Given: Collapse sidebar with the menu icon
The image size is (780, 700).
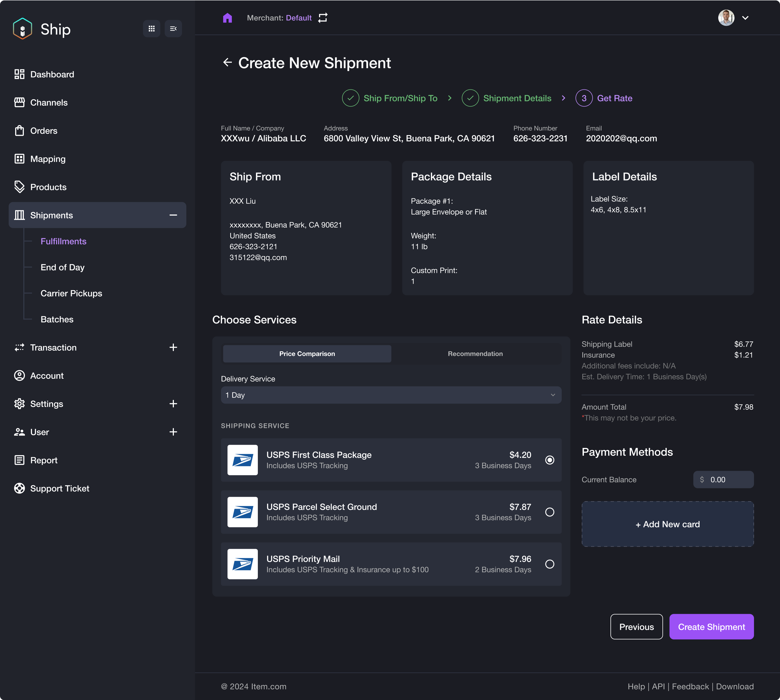Looking at the screenshot, I should pyautogui.click(x=173, y=28).
